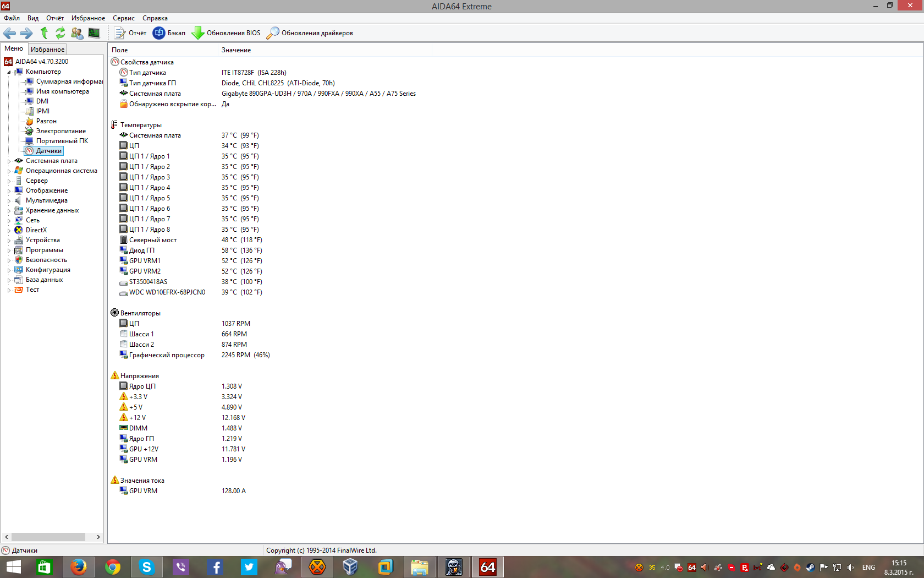The image size is (924, 578).
Task: Expand the Системная плата tree node
Action: coord(9,161)
